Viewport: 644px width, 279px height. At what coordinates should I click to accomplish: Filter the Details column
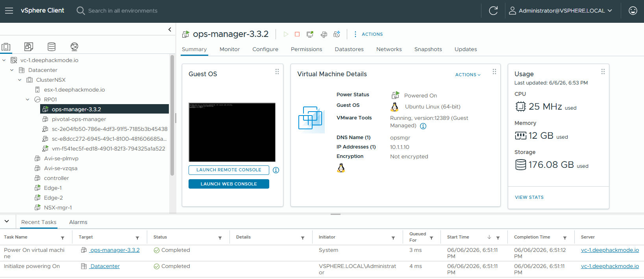point(303,238)
